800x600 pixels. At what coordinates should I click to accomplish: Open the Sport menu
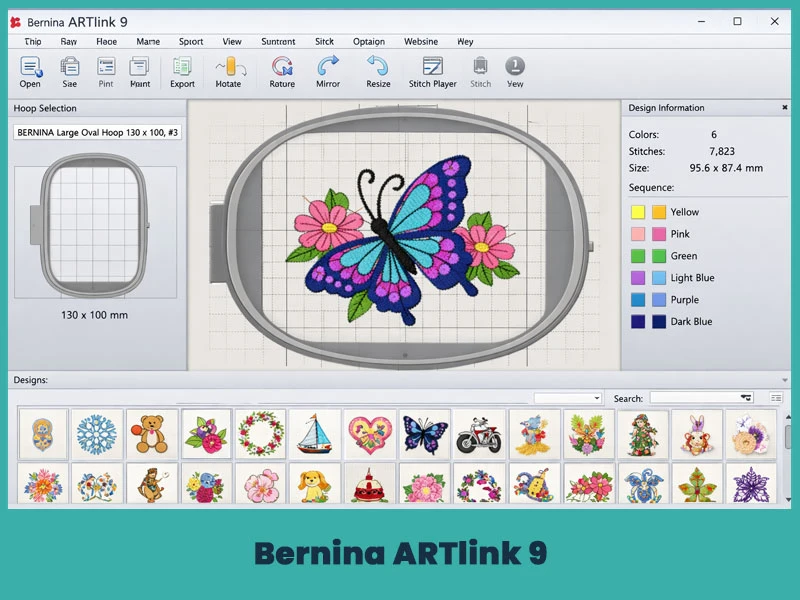pos(191,42)
